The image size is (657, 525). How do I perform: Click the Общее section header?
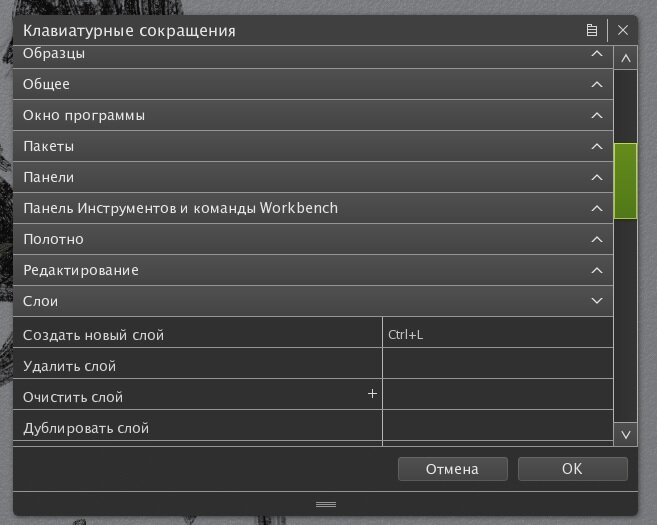coord(313,85)
